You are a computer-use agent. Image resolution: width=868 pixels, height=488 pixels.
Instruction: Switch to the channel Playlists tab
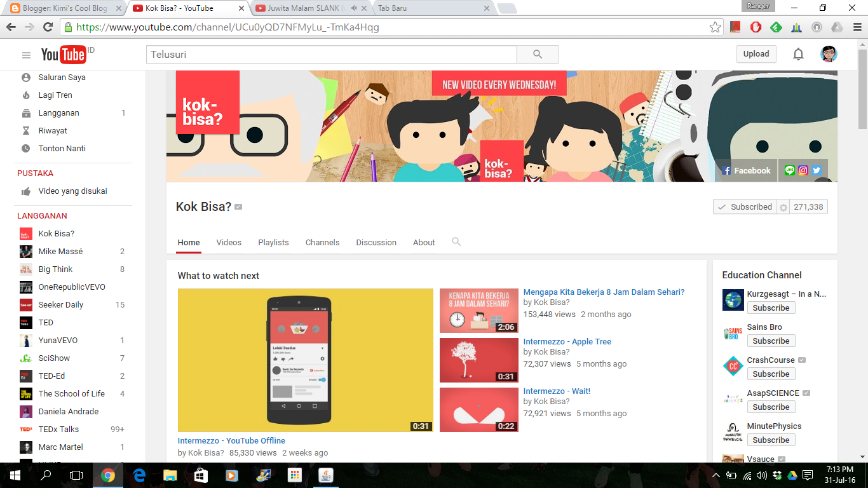tap(273, 243)
